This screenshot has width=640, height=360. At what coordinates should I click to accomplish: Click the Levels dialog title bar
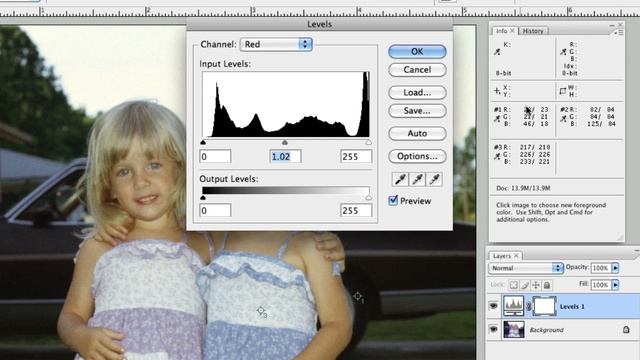320,24
